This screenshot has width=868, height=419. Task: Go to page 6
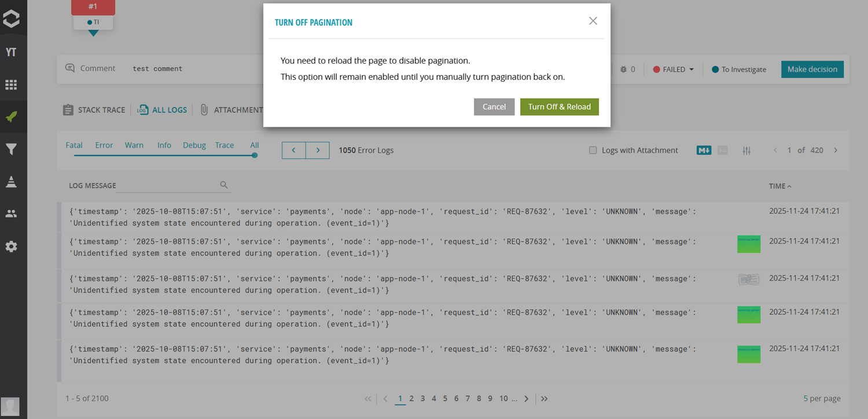(457, 399)
